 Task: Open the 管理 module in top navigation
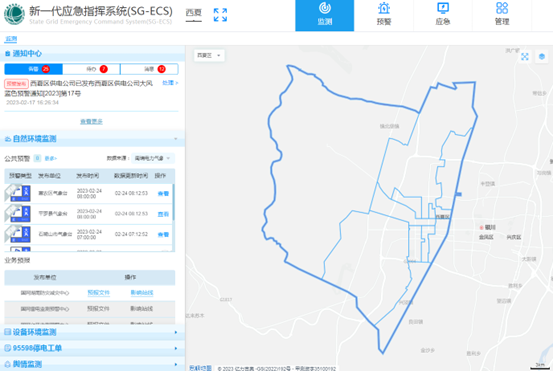coord(502,16)
